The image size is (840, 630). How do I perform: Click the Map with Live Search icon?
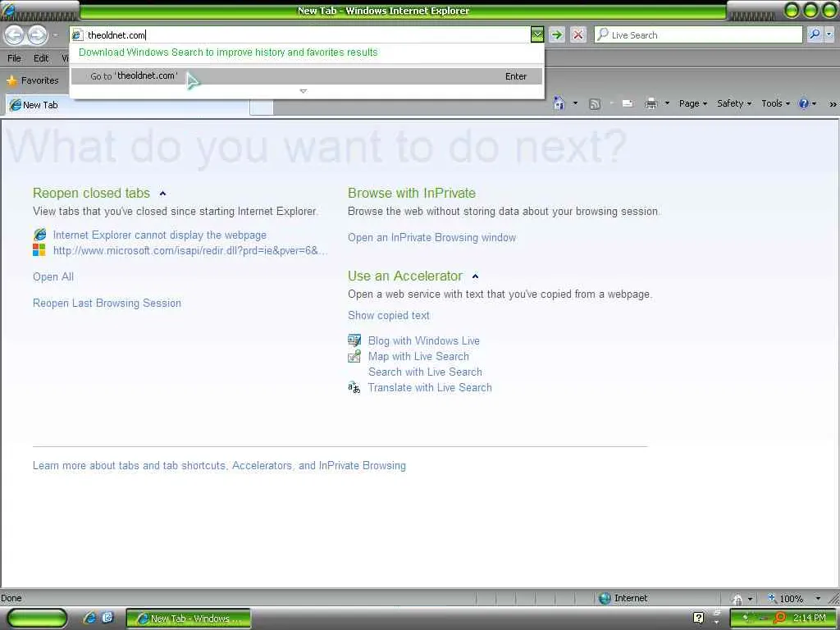click(x=354, y=356)
